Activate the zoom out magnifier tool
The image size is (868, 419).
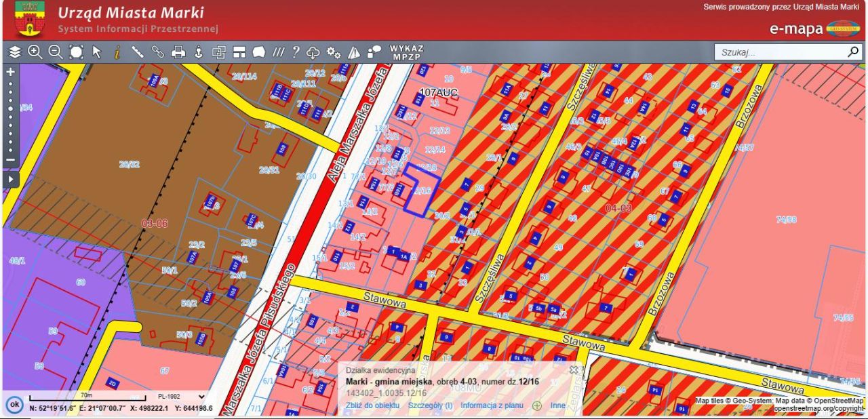click(56, 52)
